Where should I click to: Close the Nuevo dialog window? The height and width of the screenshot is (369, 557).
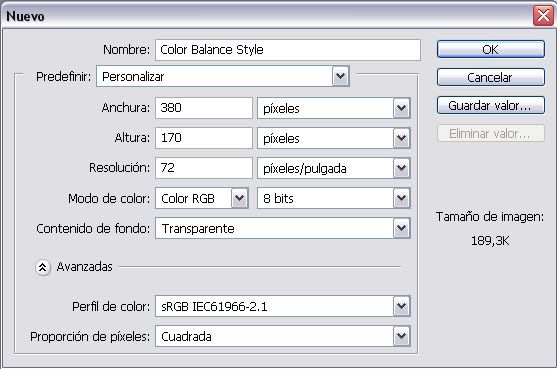point(543,16)
